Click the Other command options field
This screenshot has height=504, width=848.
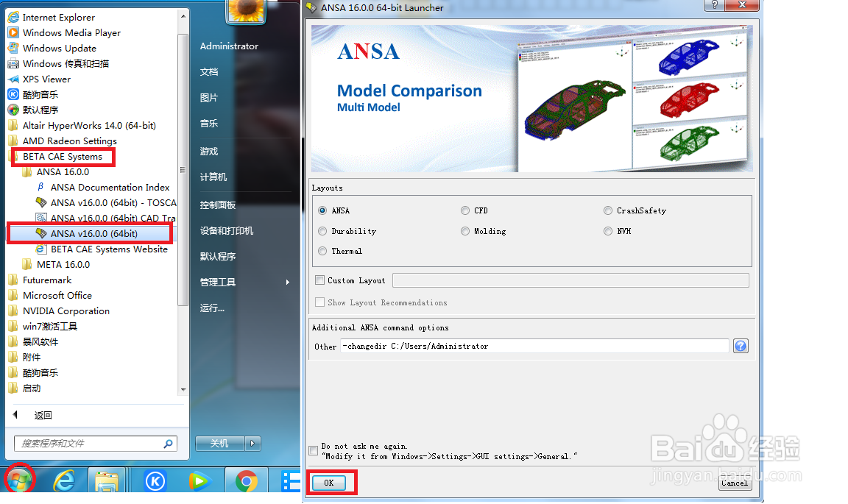click(x=534, y=346)
